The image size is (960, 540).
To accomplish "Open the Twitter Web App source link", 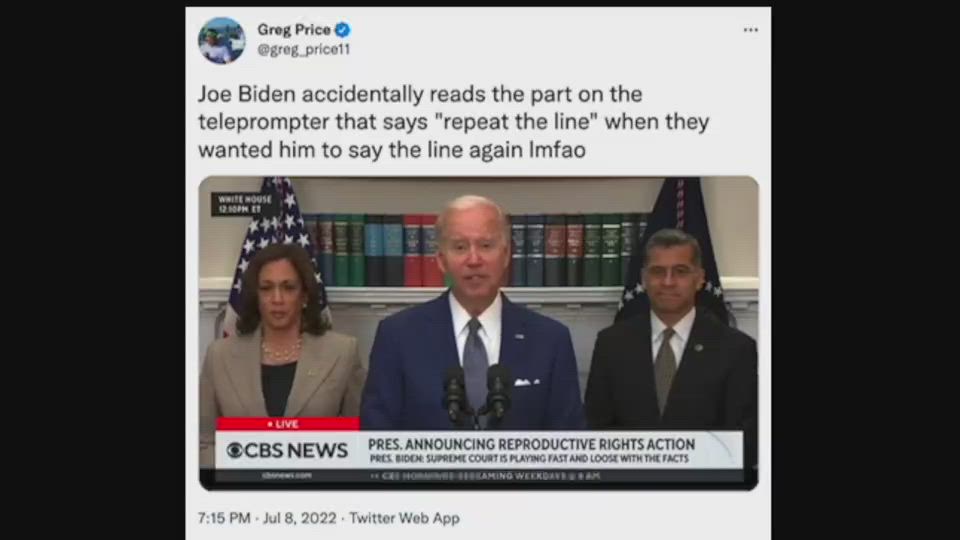I will point(404,518).
